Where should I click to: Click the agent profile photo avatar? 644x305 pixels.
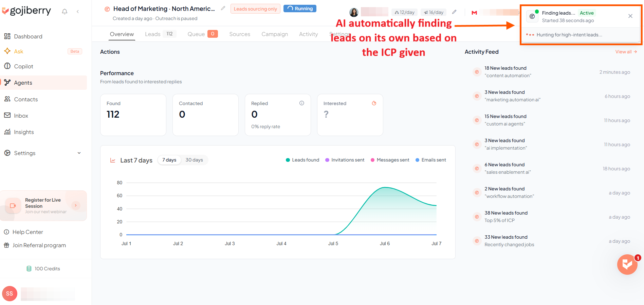354,12
